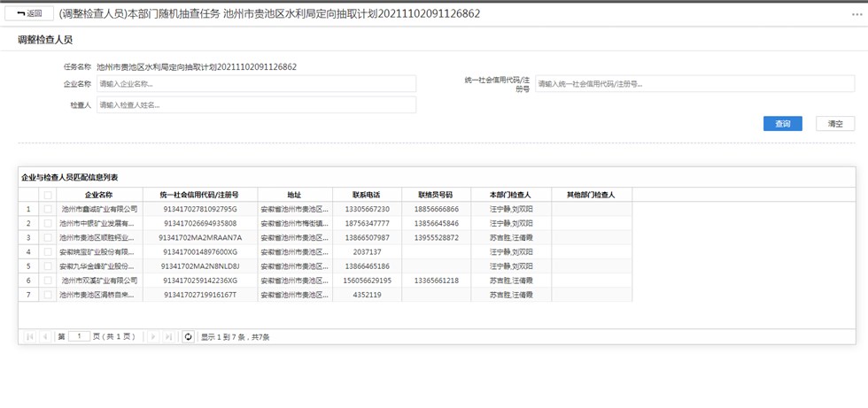Viewport: 868px width, 408px height.
Task: Go to next page arrow
Action: 152,336
